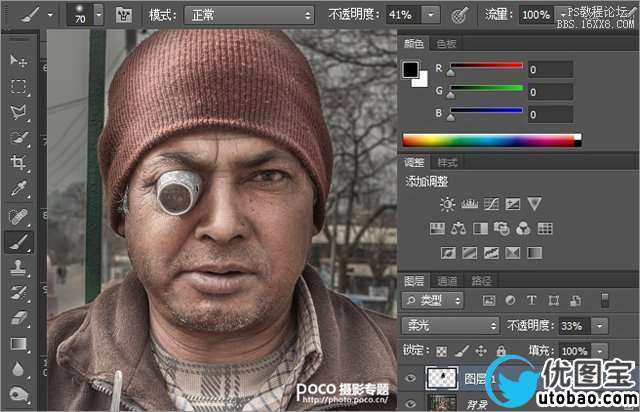Choose the Clone Stamp tool
This screenshot has width=640, height=412.
pos(19,268)
